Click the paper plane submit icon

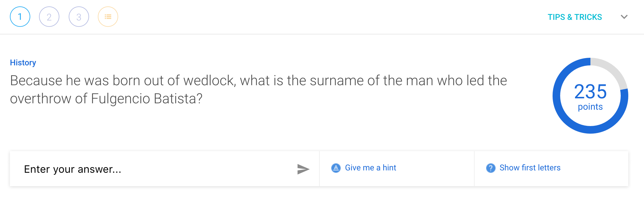click(x=303, y=169)
